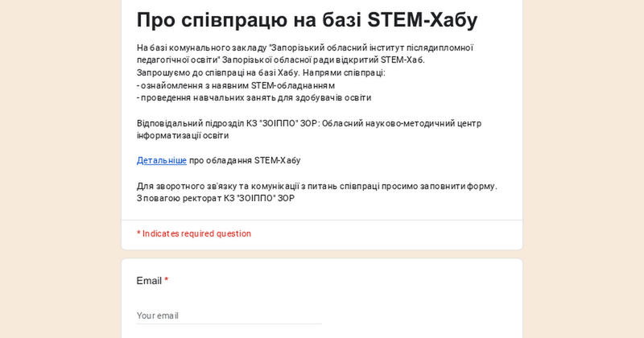Image resolution: width=644 pixels, height=338 pixels.
Task: Click the line starting "Відповідальний підрозділ КЗ"
Action: [308, 123]
